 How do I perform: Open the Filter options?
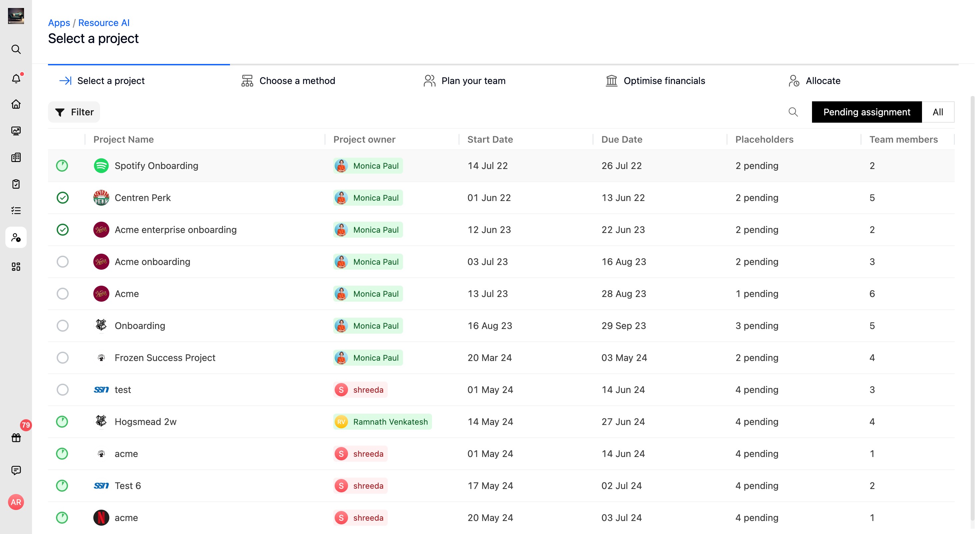(74, 112)
